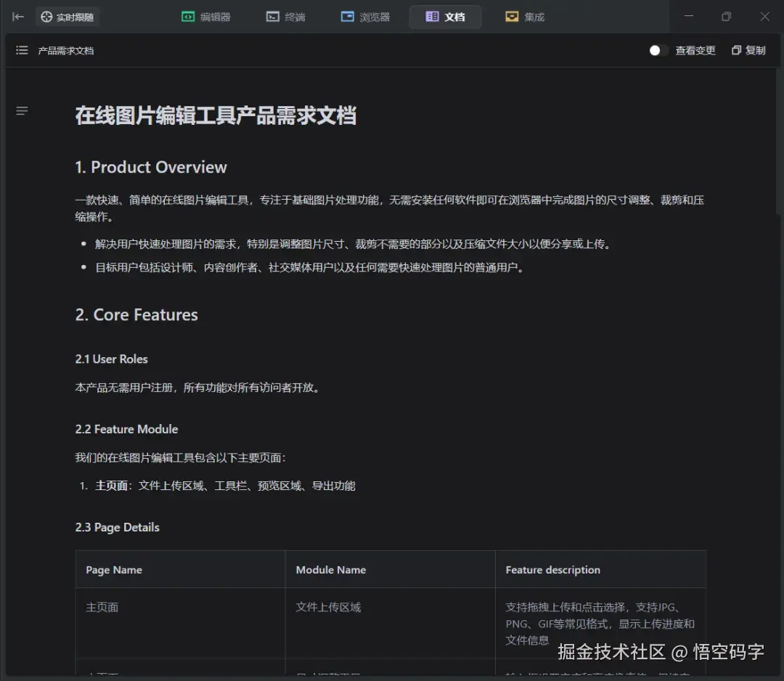The height and width of the screenshot is (681, 784).
Task: Click the Page Name column header
Action: tap(113, 569)
